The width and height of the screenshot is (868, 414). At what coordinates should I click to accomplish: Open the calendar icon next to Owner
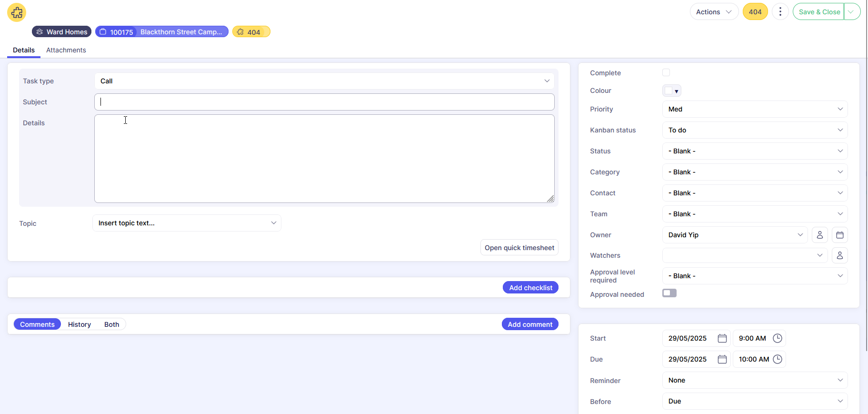point(839,235)
